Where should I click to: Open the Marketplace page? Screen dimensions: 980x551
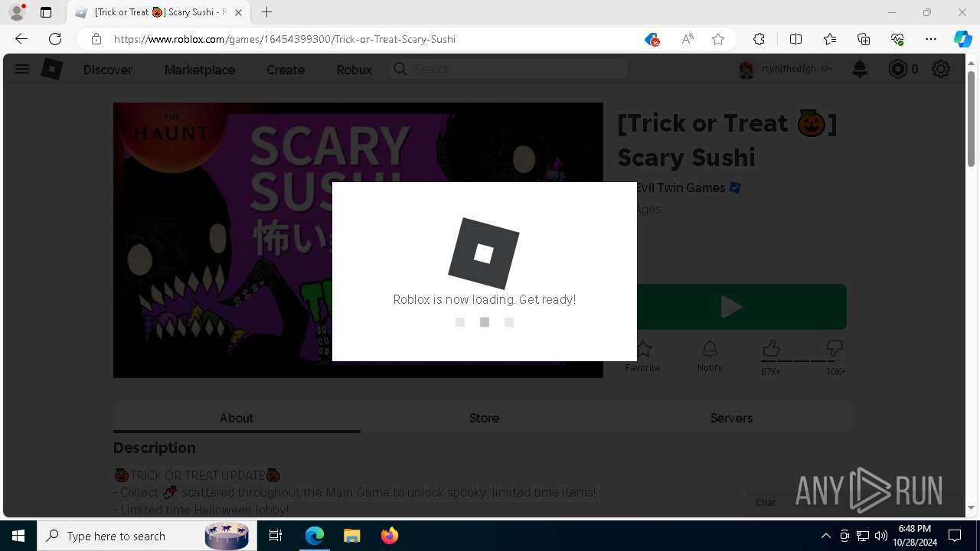click(x=200, y=70)
